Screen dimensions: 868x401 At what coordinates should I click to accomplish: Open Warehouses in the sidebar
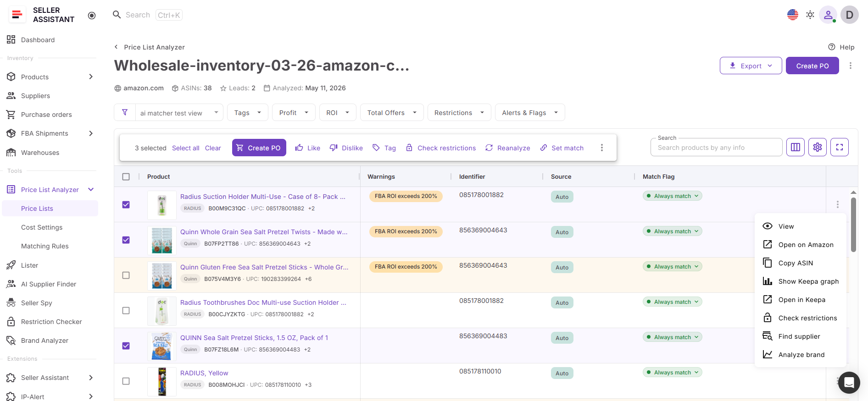click(40, 153)
